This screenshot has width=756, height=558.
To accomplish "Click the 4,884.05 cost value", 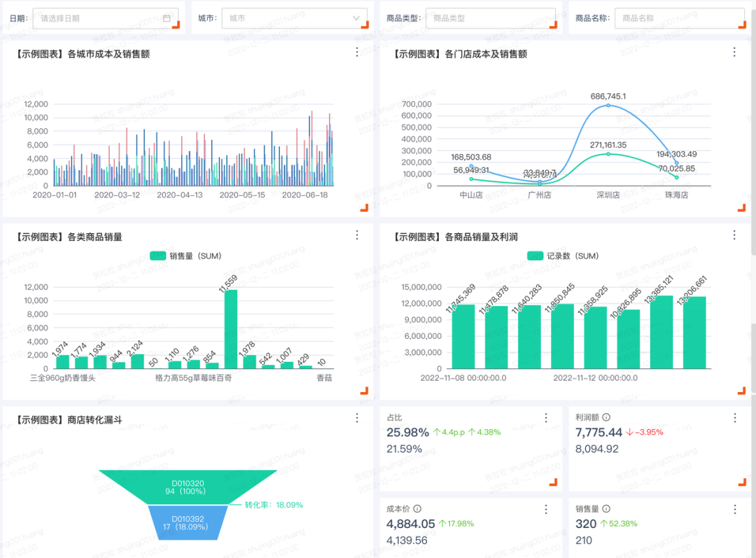I will (x=411, y=524).
